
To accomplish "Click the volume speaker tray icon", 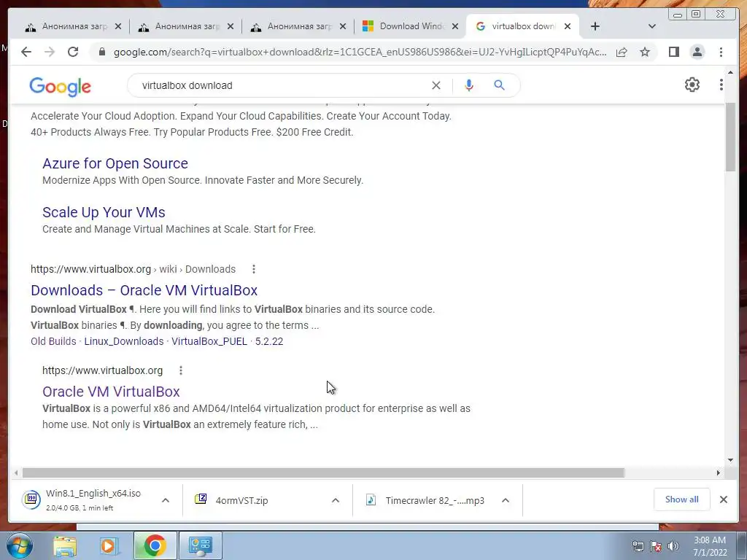I will point(673,546).
